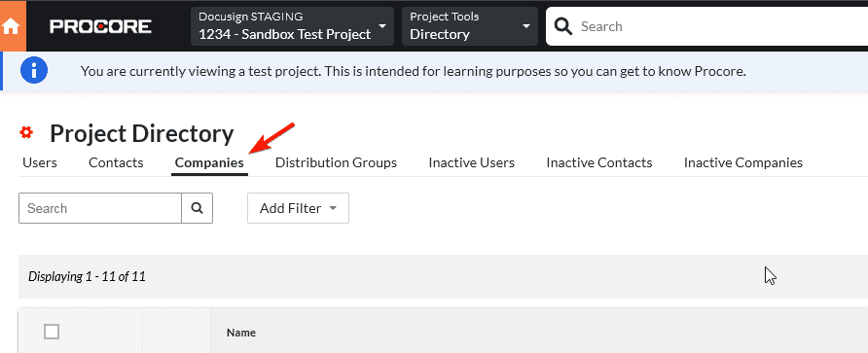Click the test project notice text
Image resolution: width=868 pixels, height=353 pixels.
tap(413, 71)
